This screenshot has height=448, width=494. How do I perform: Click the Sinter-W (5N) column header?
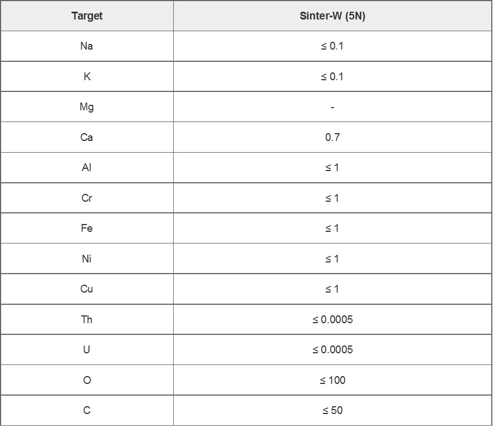click(332, 16)
